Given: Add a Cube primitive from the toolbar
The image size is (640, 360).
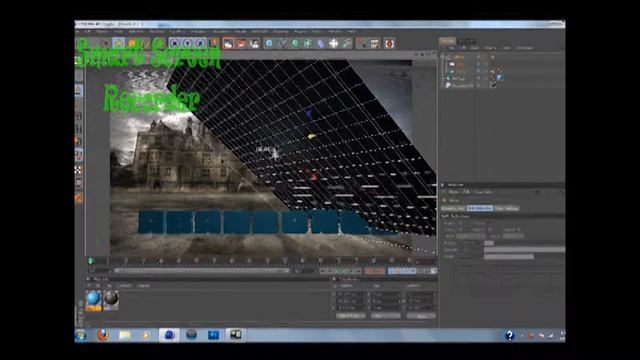Looking at the screenshot, I should 269,43.
